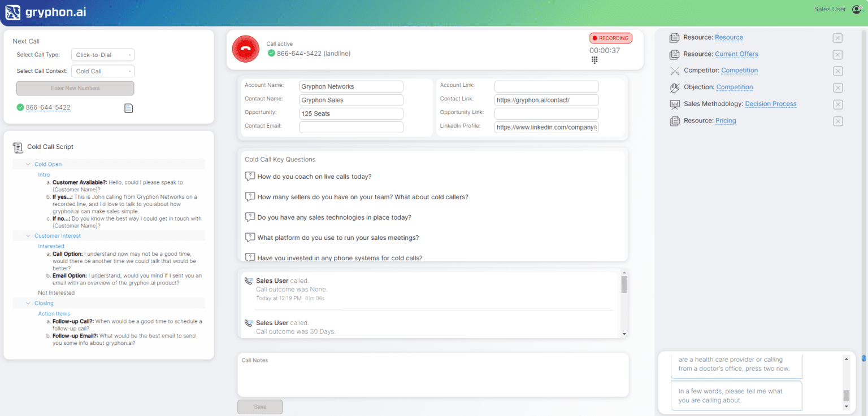The height and width of the screenshot is (416, 868).
Task: Edit the Opportunity field
Action: 351,113
